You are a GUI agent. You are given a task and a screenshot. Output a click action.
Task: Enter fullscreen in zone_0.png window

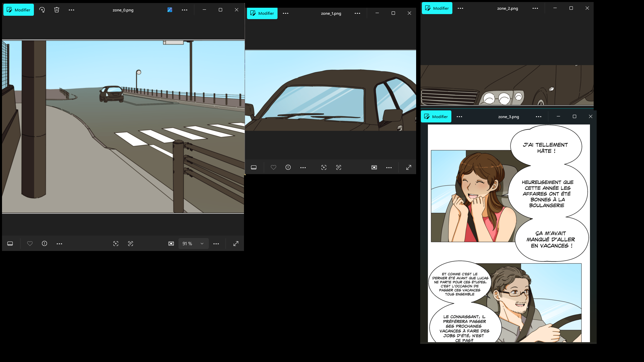(x=236, y=244)
